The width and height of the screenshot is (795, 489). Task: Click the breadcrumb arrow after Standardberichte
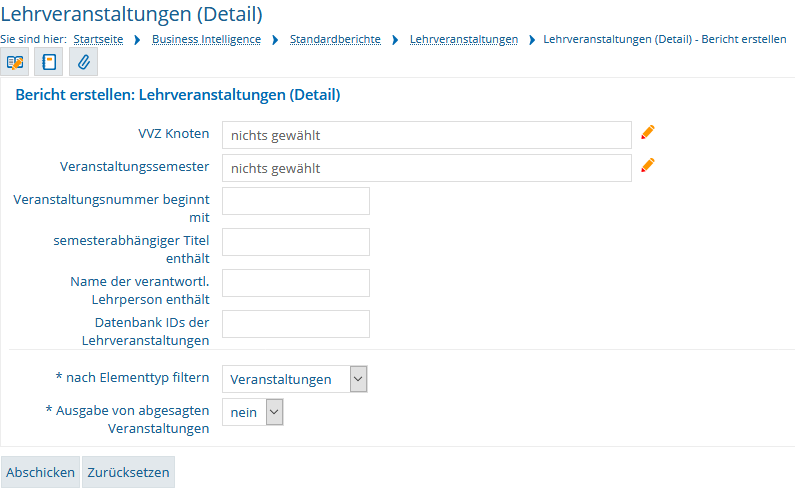pos(395,40)
